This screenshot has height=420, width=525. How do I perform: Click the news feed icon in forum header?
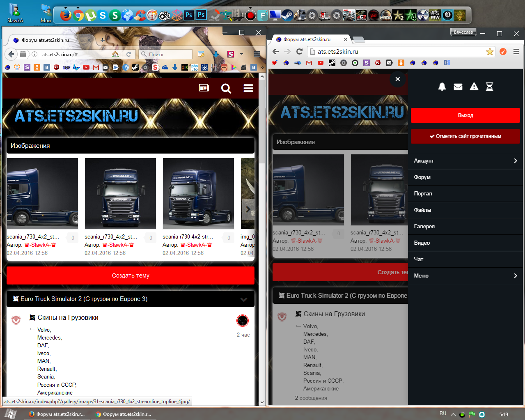click(x=204, y=88)
